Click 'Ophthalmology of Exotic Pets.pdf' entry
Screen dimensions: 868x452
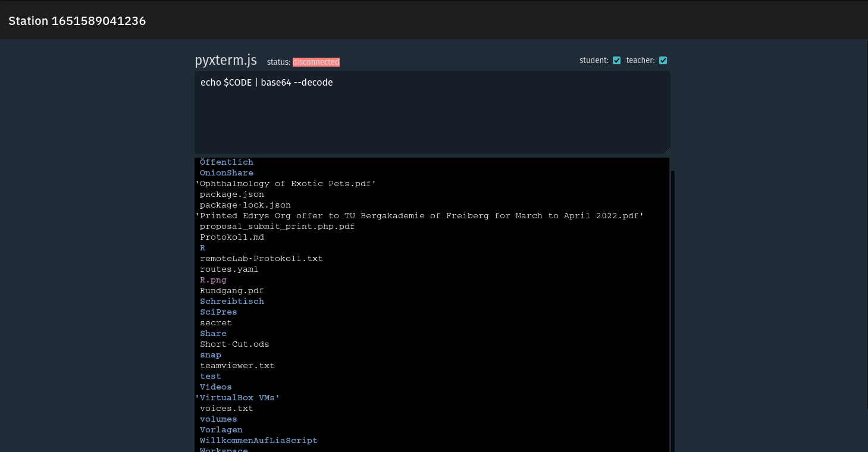286,184
